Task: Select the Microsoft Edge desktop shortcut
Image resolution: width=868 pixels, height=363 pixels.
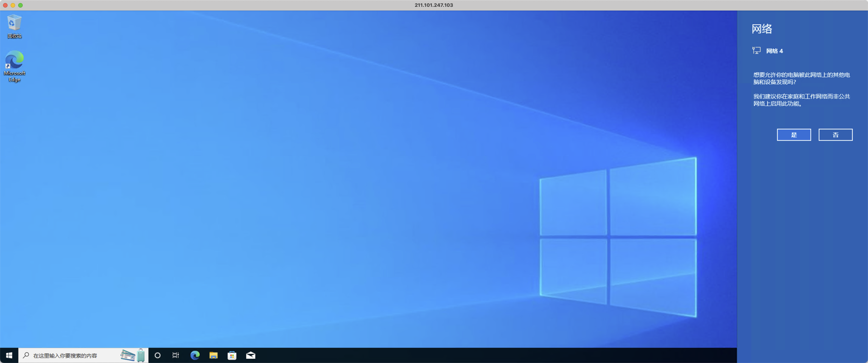Action: click(14, 66)
